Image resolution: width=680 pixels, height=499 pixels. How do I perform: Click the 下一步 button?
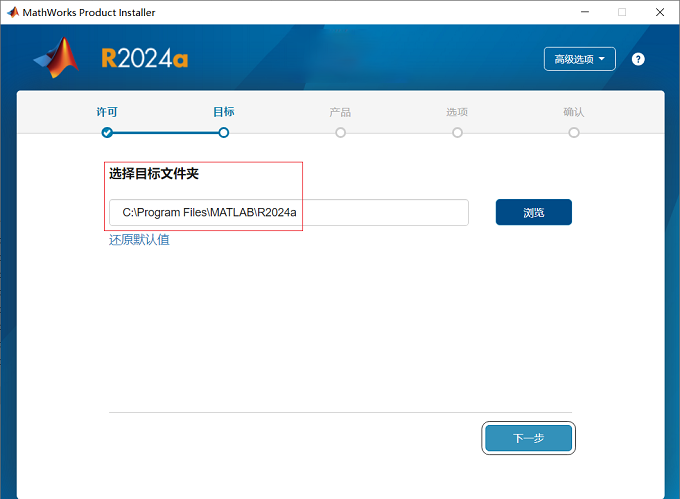[529, 438]
